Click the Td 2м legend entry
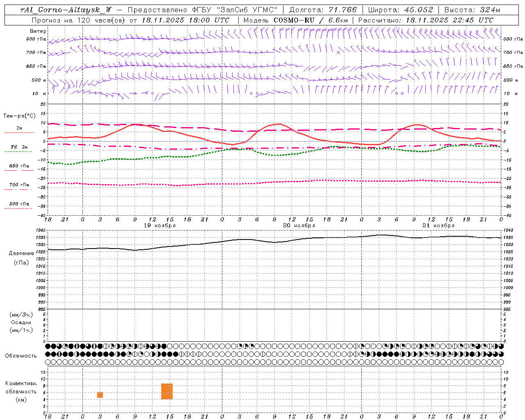This screenshot has height=420, width=525. click(19, 148)
